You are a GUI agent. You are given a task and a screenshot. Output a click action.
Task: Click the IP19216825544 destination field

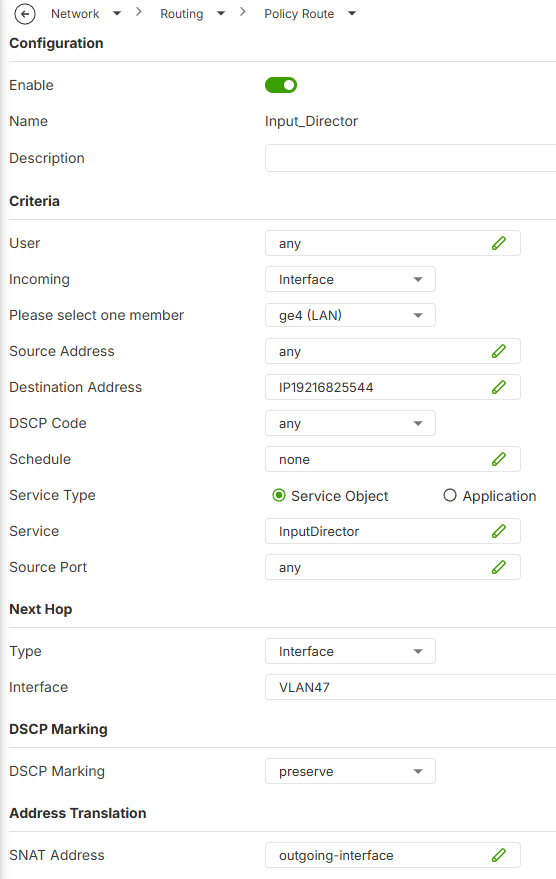coord(393,387)
